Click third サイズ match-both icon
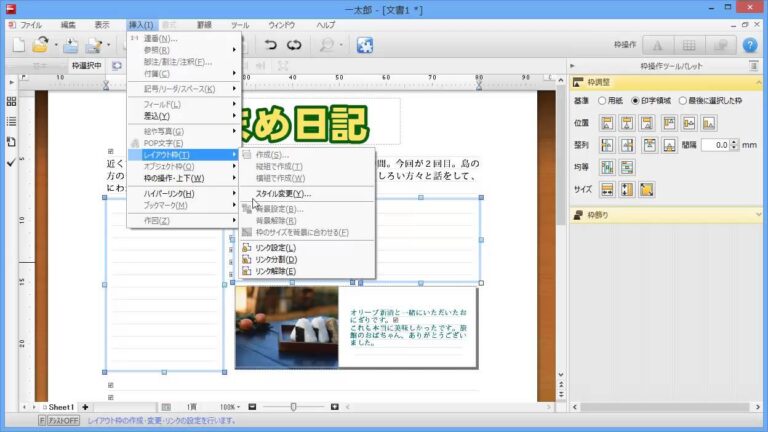768x432 pixels. coord(647,190)
